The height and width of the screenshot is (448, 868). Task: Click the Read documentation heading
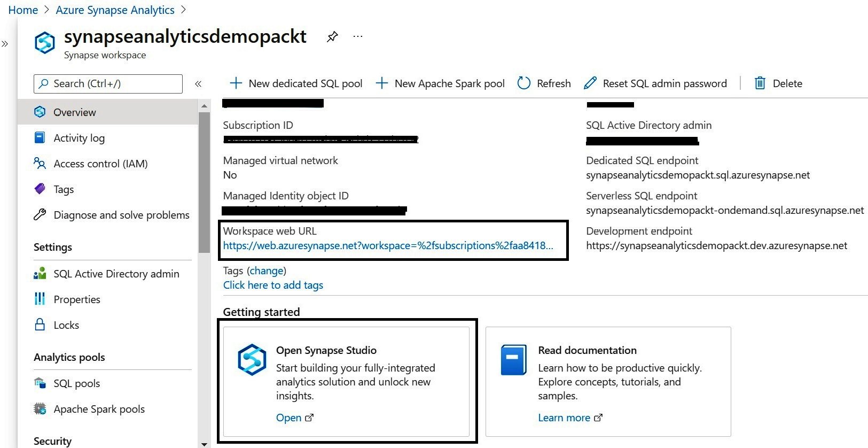pyautogui.click(x=588, y=350)
